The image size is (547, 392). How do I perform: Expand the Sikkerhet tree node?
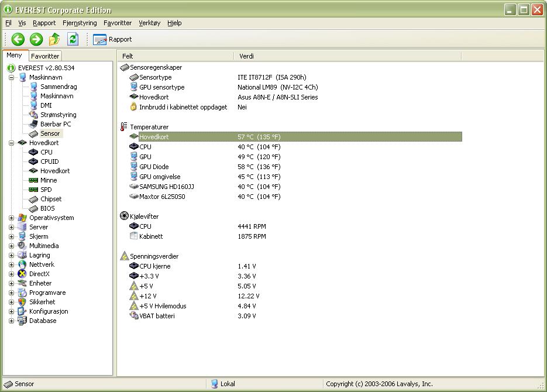(11, 302)
